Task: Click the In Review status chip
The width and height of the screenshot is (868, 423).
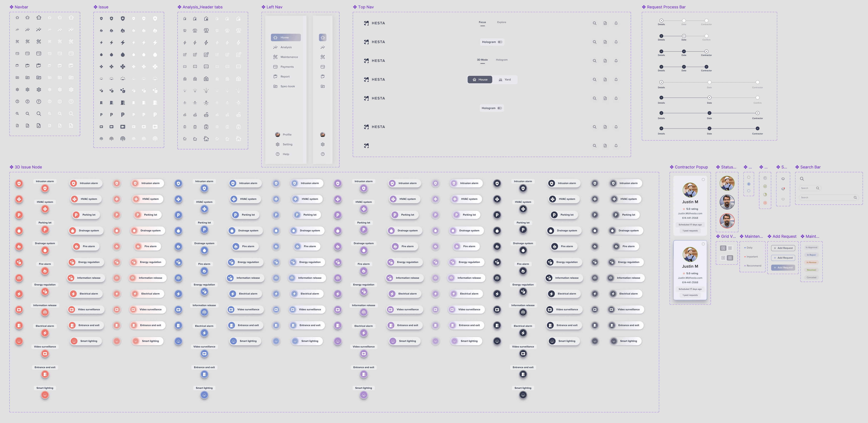Action: [811, 262]
